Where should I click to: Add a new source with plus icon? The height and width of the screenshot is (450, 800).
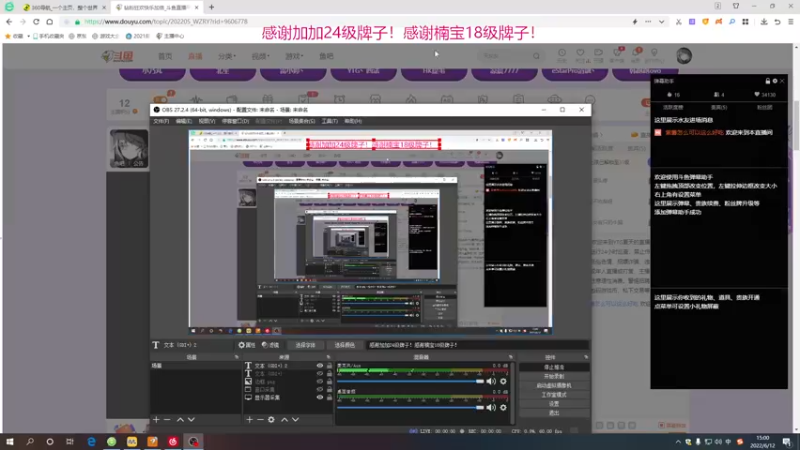pos(249,419)
